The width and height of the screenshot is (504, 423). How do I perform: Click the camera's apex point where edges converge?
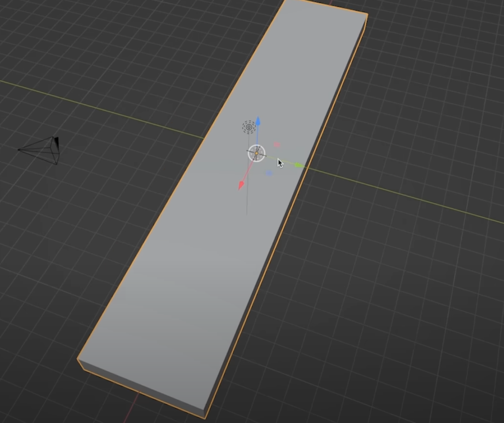pos(19,150)
